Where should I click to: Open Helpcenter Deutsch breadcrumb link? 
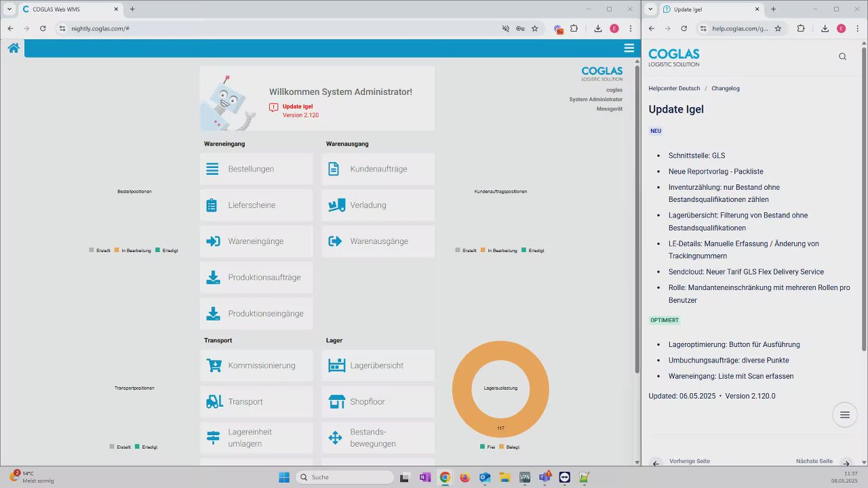tap(674, 88)
